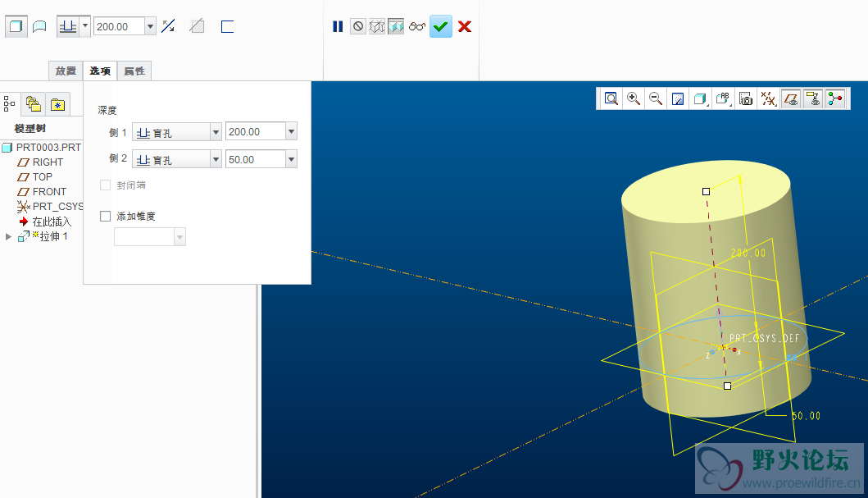Select the TOP datum plane

(35, 176)
